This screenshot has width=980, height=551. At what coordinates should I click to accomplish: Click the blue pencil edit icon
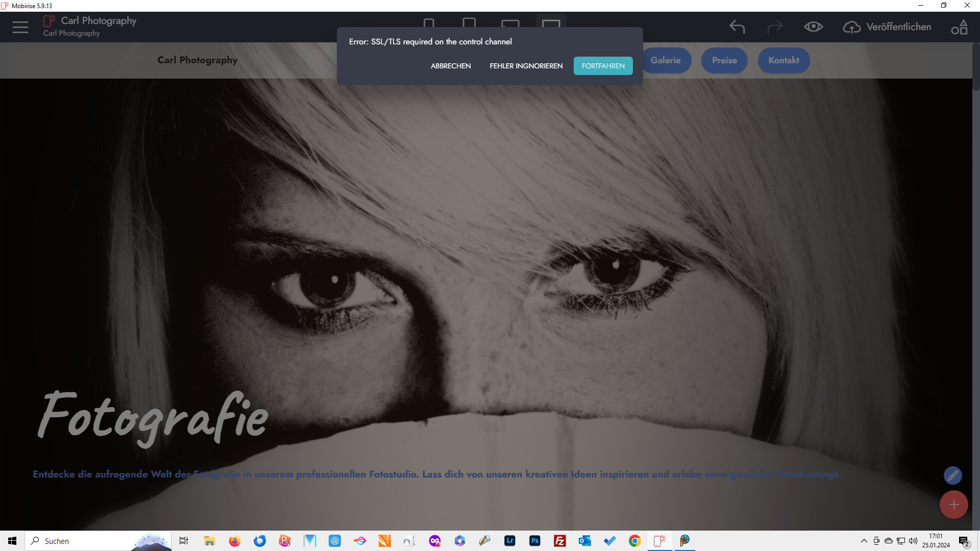[952, 475]
